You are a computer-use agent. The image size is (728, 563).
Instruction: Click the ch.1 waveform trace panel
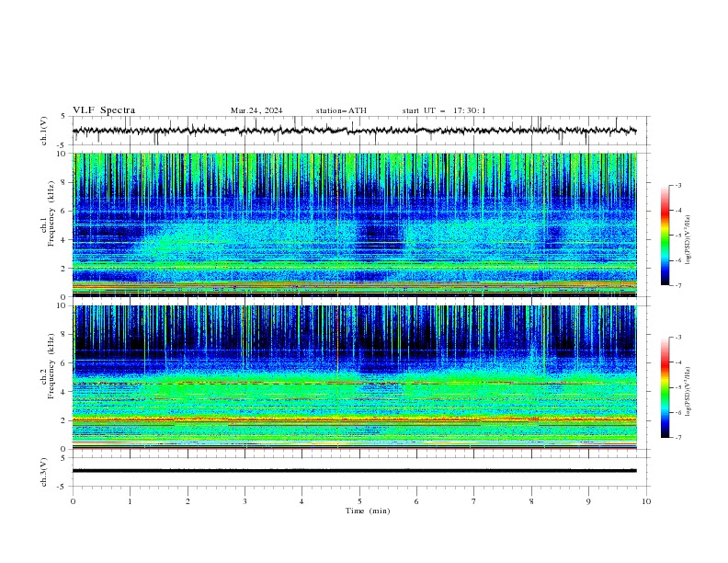361,131
